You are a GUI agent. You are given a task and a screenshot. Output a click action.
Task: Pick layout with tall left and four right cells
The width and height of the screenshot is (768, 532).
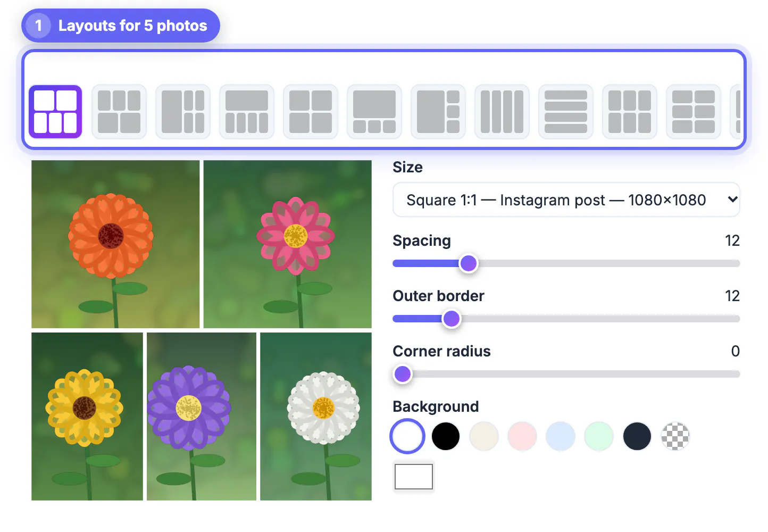click(x=183, y=112)
